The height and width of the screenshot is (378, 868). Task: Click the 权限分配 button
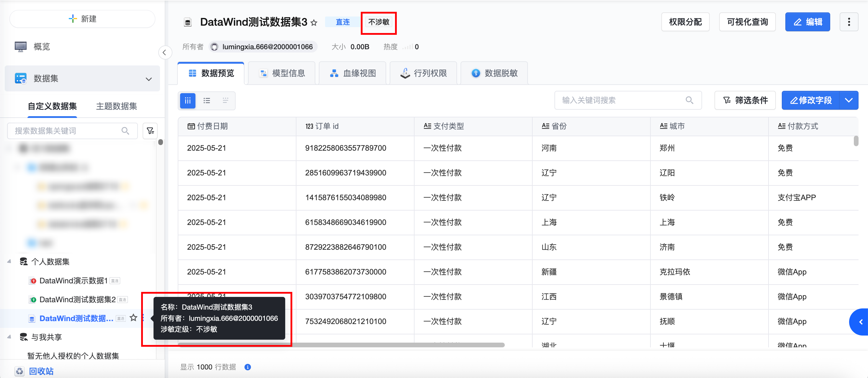[685, 22]
